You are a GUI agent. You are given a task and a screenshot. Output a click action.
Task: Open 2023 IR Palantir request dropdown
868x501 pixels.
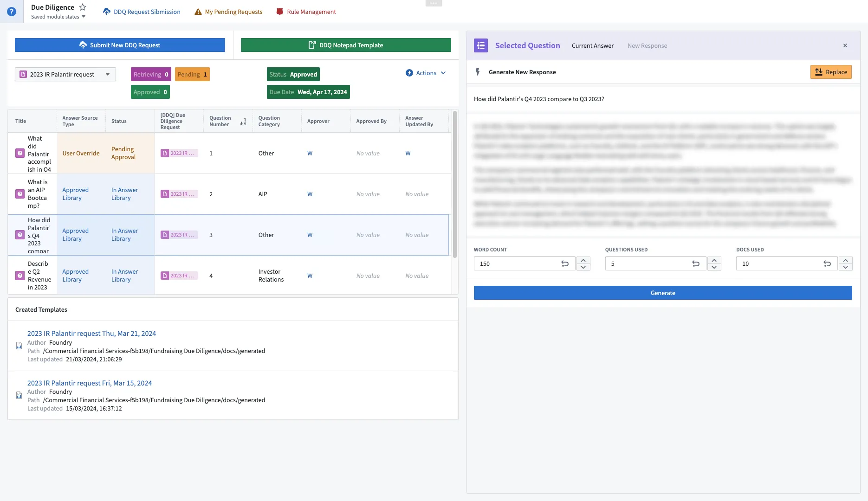pos(65,74)
